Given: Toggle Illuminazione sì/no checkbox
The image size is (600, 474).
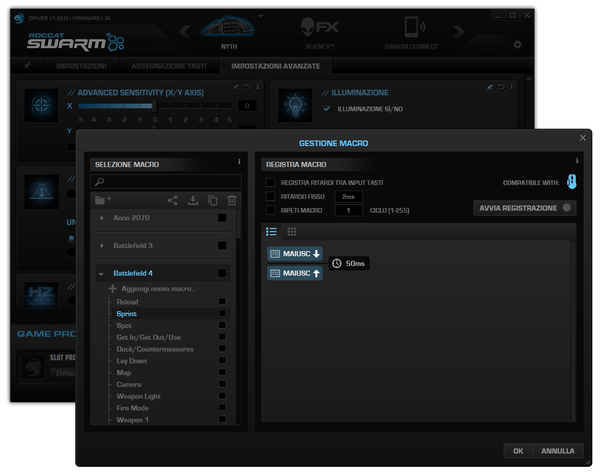Looking at the screenshot, I should point(327,109).
